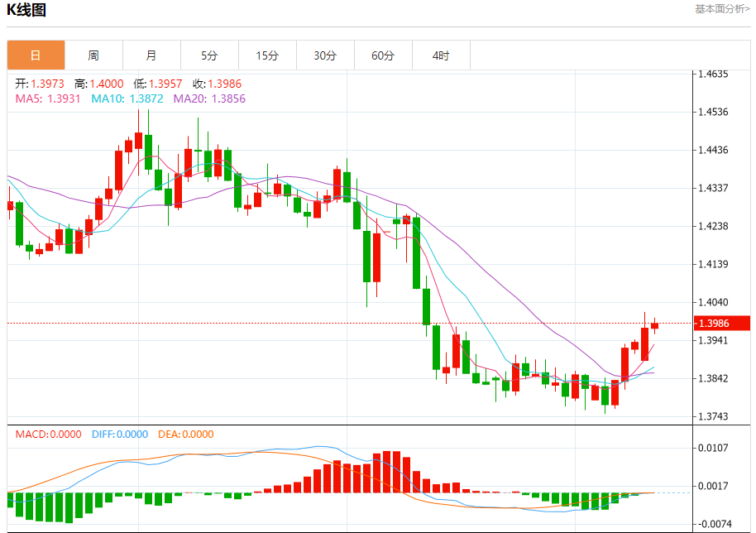Viewport: 756px width, 533px height.
Task: Switch to the 周 weekly tab
Action: [x=93, y=55]
